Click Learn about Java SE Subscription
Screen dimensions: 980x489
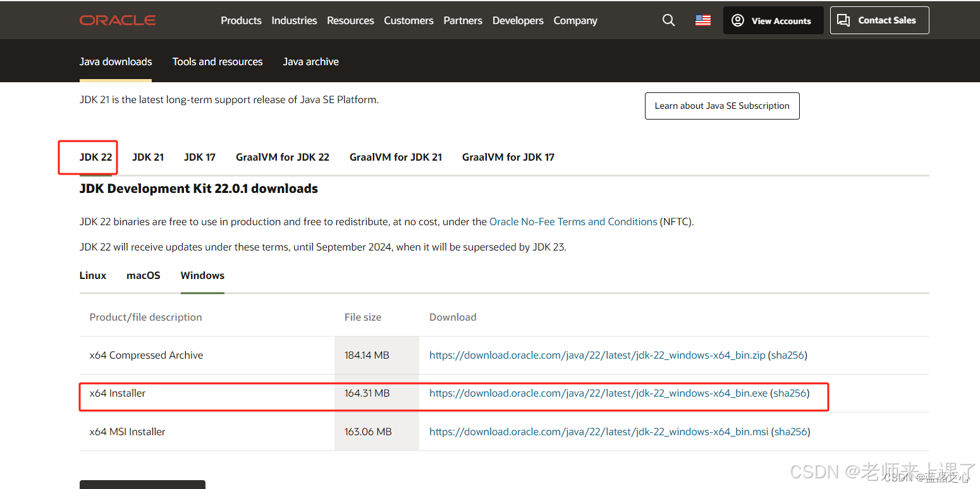722,106
